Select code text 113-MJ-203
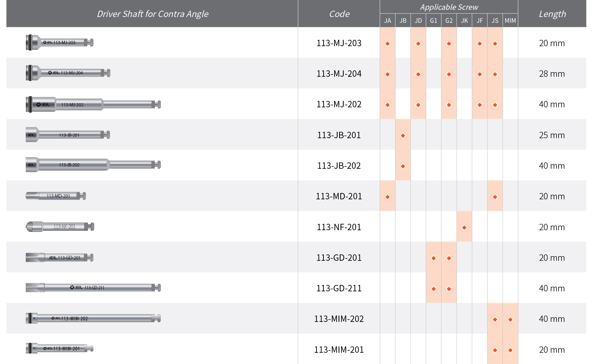The image size is (597, 364). [x=339, y=43]
